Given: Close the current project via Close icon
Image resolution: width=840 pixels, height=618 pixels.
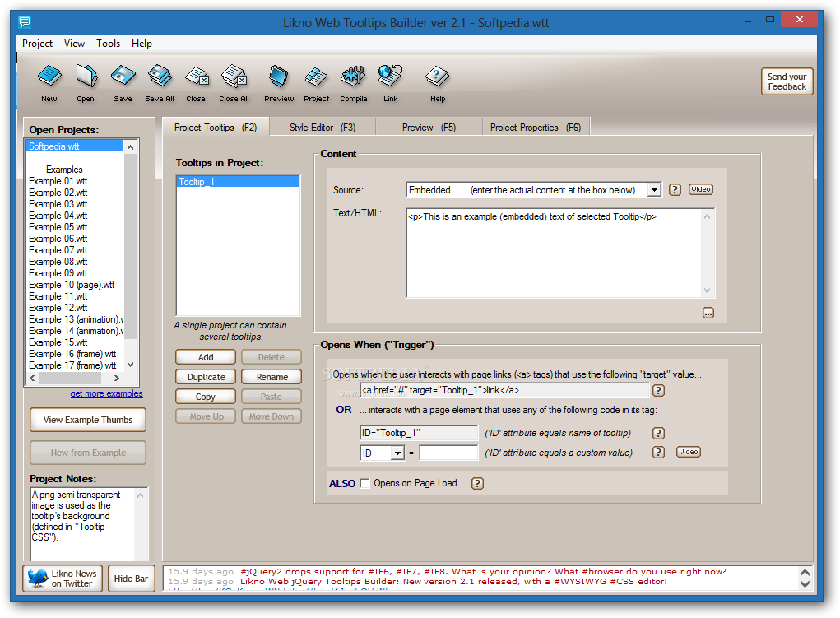Looking at the screenshot, I should 196,82.
